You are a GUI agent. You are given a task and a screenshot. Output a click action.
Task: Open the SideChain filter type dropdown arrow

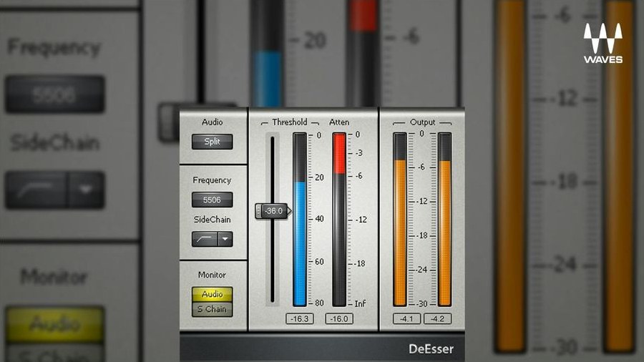click(x=225, y=239)
